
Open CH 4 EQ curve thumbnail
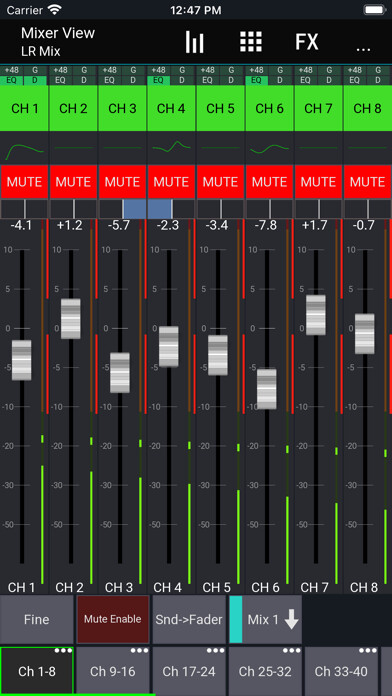click(x=171, y=148)
